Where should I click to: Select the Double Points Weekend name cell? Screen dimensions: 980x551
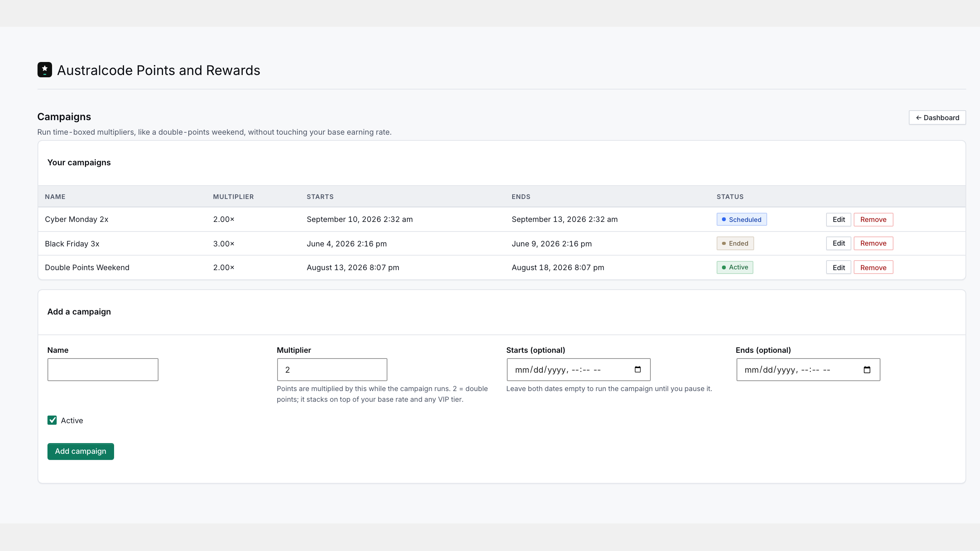click(87, 267)
